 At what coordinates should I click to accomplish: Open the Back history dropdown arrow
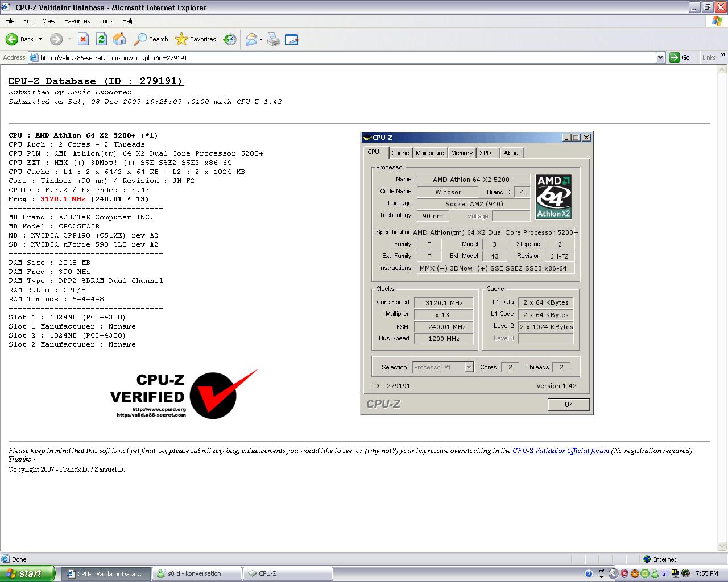40,39
